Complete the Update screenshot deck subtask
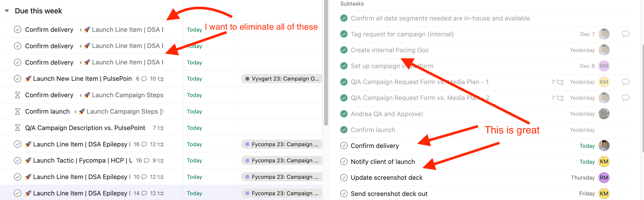Screen dimensions: 644x200 tap(344, 178)
